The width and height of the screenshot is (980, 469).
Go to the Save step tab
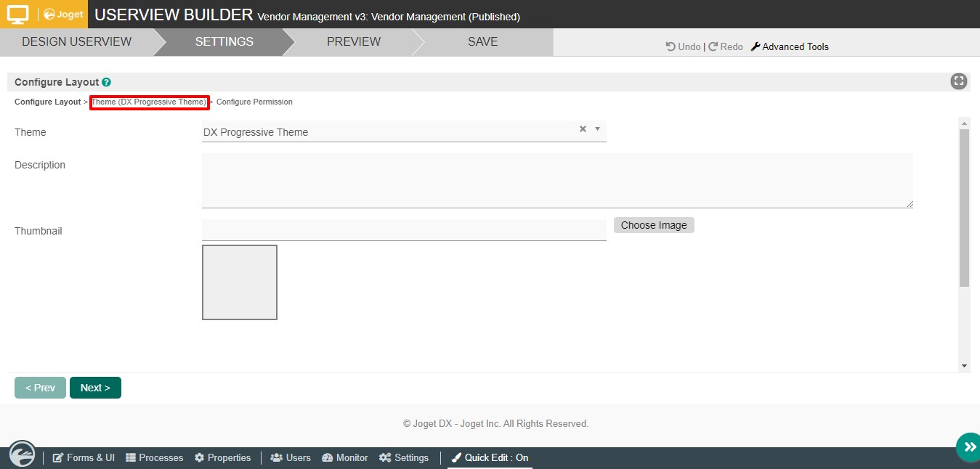coord(483,41)
